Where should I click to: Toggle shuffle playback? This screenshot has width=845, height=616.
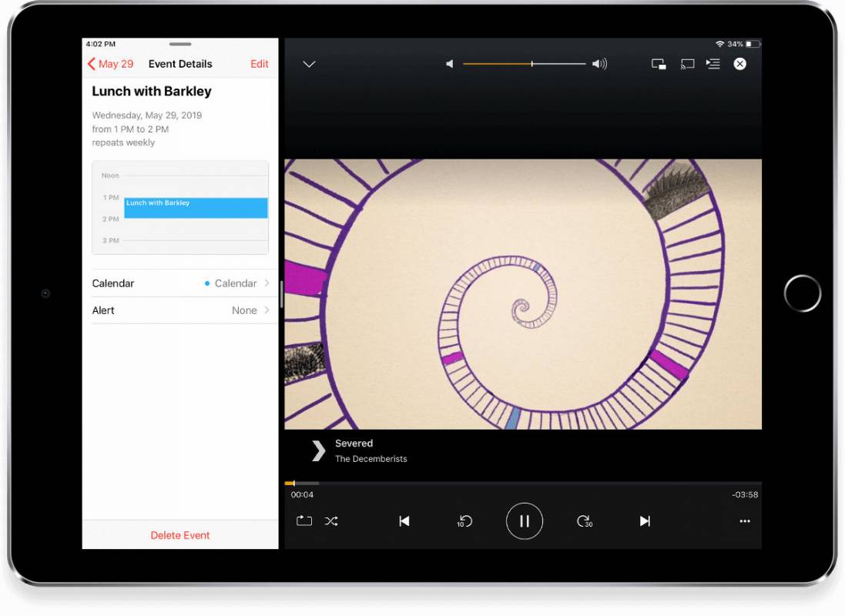tap(331, 521)
